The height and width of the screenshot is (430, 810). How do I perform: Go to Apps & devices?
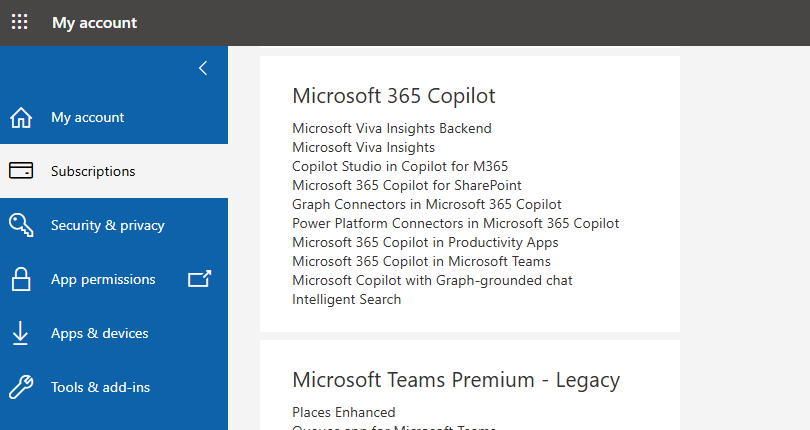99,333
